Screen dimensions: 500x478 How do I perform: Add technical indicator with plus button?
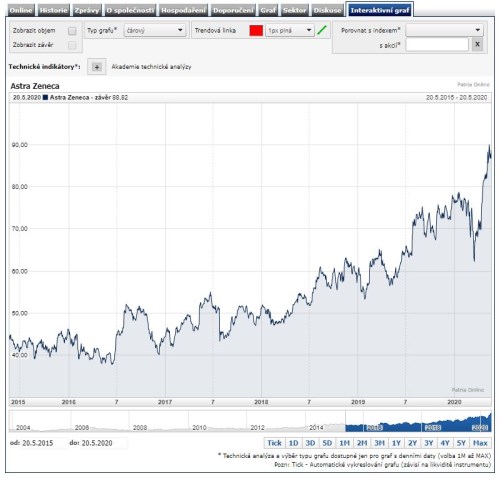(x=97, y=67)
